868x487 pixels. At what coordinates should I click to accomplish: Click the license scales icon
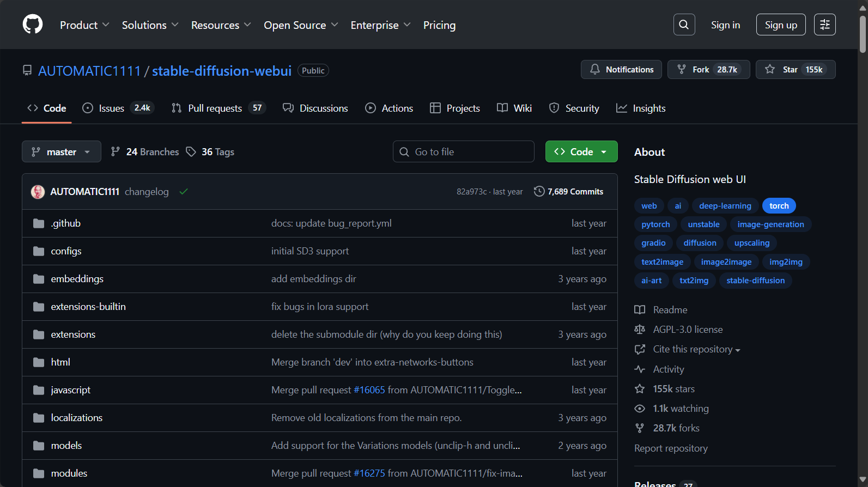tap(640, 330)
